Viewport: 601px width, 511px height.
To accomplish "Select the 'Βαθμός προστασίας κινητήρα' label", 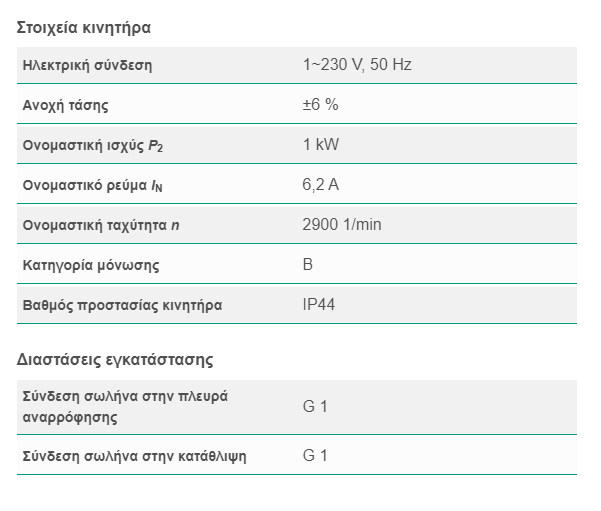I will (x=122, y=305).
